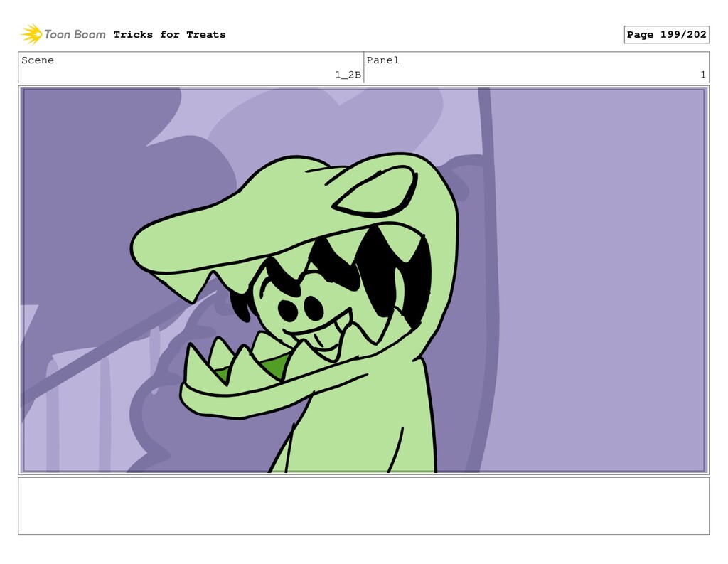The image size is (728, 564).
Task: Click the Toon Boom logo
Action: click(x=63, y=34)
